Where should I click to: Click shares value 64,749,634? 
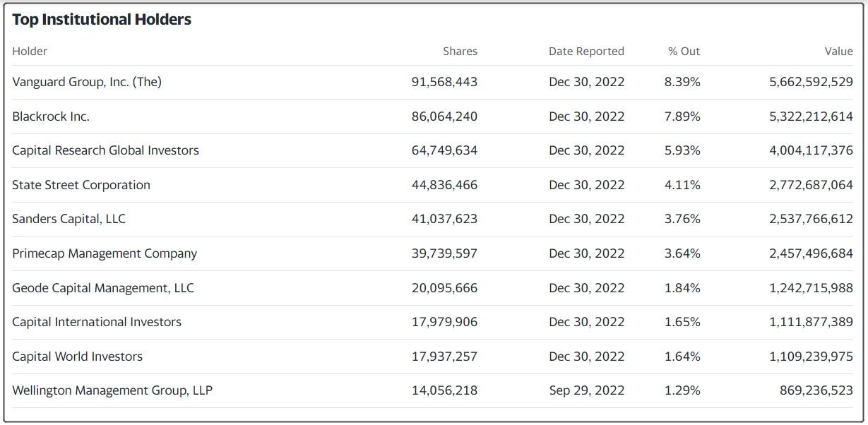[444, 150]
